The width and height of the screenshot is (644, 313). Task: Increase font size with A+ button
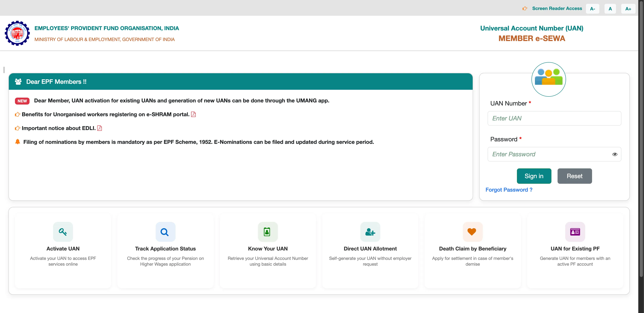pos(628,9)
